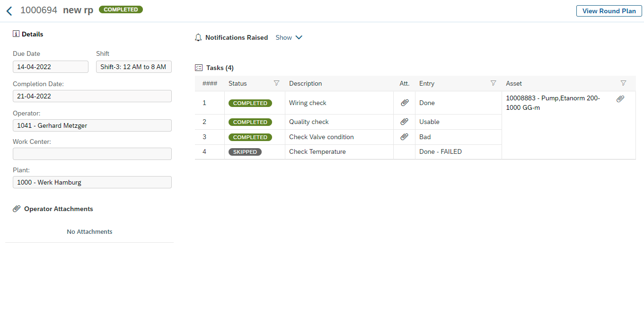Filter tasks by Entry column
Viewport: 644px width, 310px height.
point(493,83)
